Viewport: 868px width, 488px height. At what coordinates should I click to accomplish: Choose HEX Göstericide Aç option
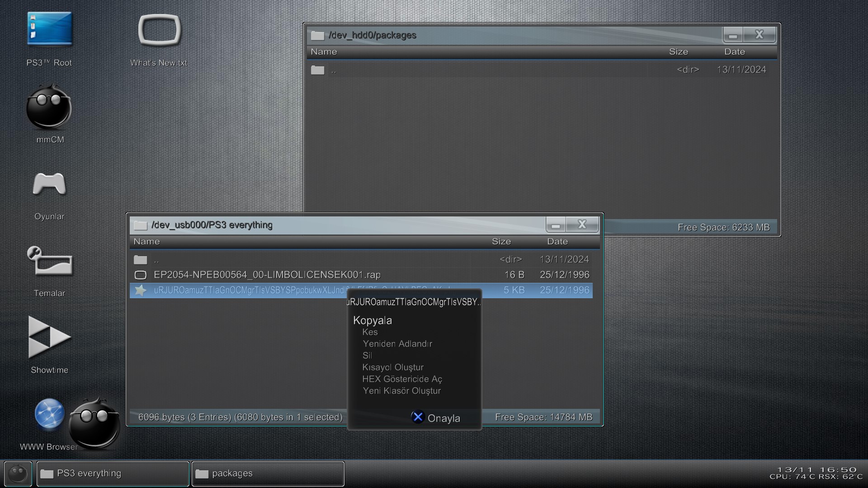point(401,379)
